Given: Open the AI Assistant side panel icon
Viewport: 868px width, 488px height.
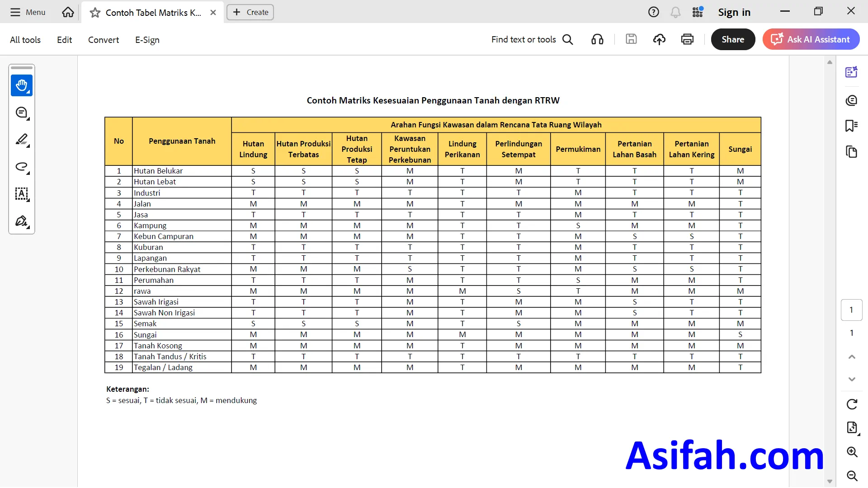Looking at the screenshot, I should point(852,72).
